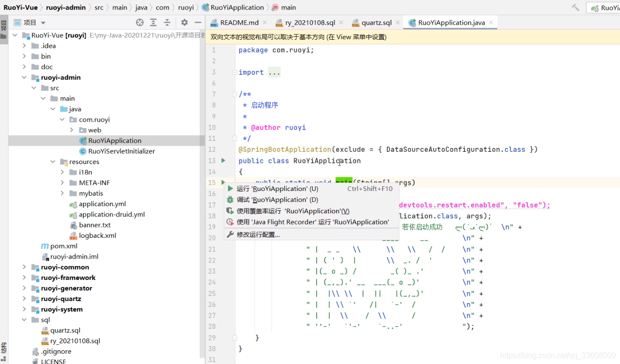This screenshot has height=364, width=620.
Task: Select run with coverage menu entry
Action: coord(311,211)
